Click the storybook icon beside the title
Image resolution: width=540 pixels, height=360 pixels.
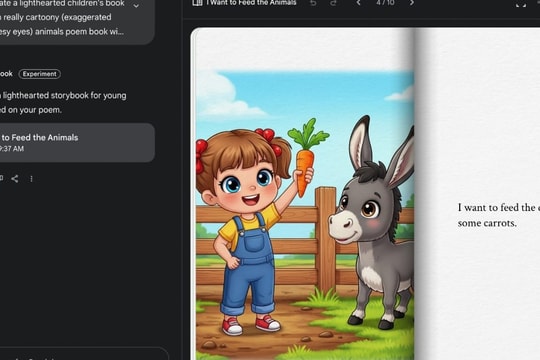197,3
